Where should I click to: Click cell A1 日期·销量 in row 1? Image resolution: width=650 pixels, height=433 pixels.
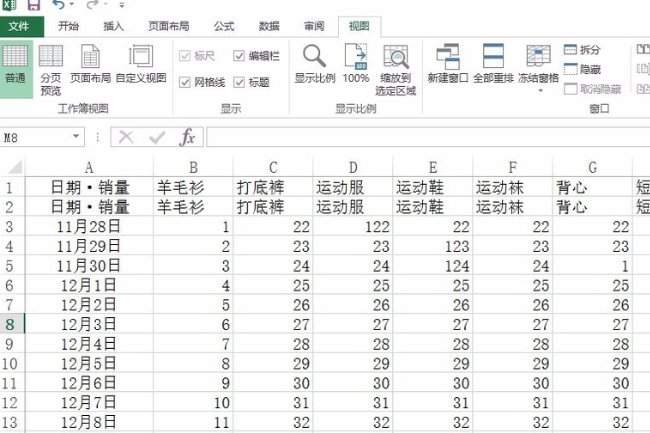89,188
